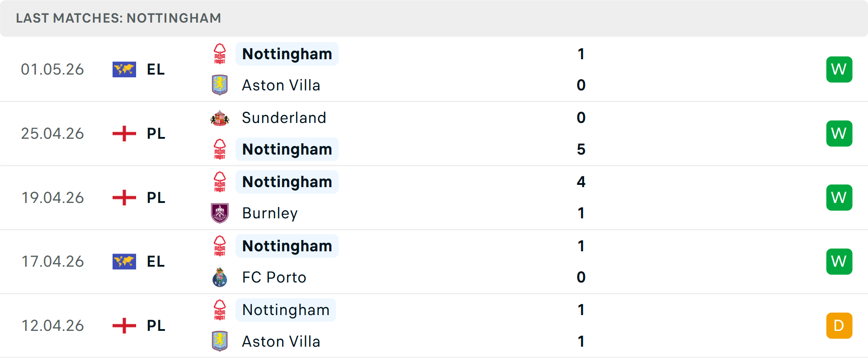Click the England flag icon for 25.04.26

(124, 134)
